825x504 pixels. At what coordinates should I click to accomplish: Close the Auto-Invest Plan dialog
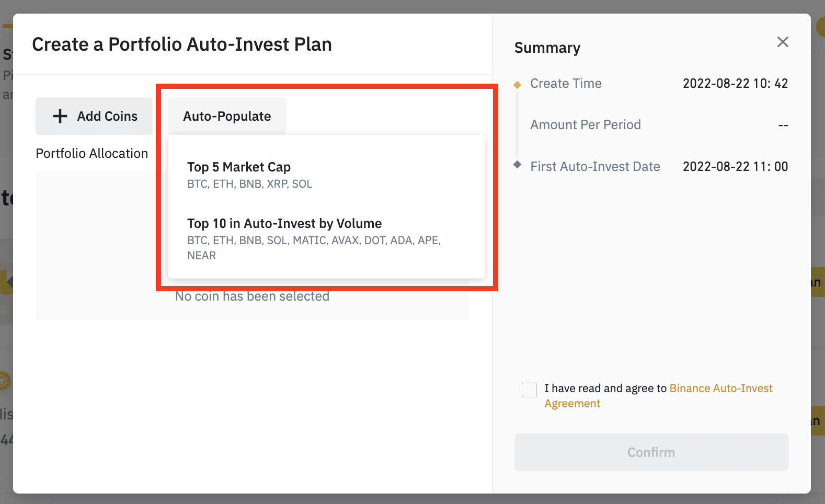click(x=782, y=42)
